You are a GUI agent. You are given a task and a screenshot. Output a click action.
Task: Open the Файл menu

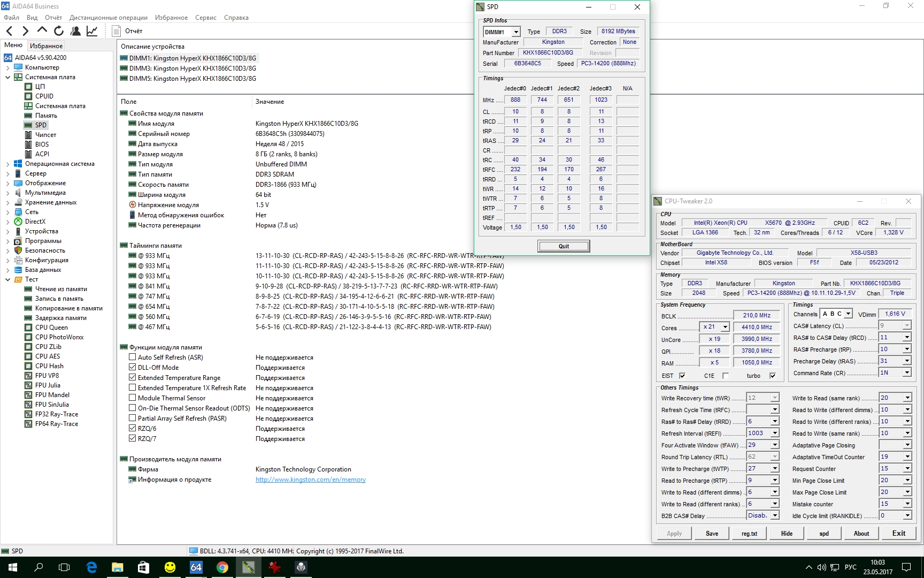(11, 18)
